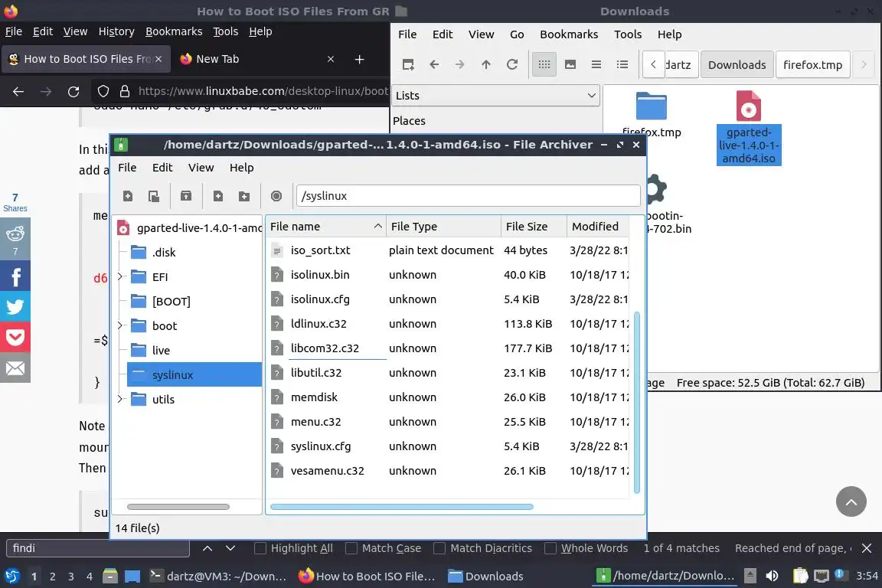Open new Firefox tab with plus button
The image size is (882, 588).
click(x=359, y=59)
